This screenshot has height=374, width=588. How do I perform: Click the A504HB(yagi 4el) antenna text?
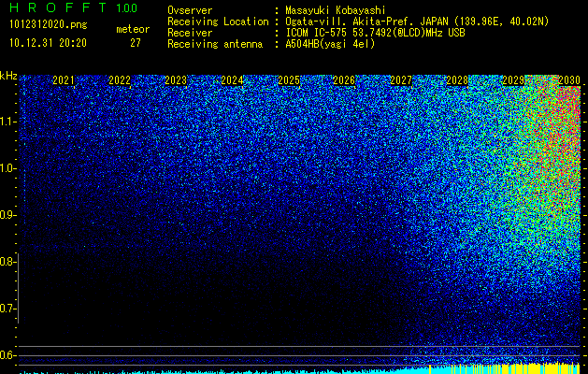click(x=330, y=44)
